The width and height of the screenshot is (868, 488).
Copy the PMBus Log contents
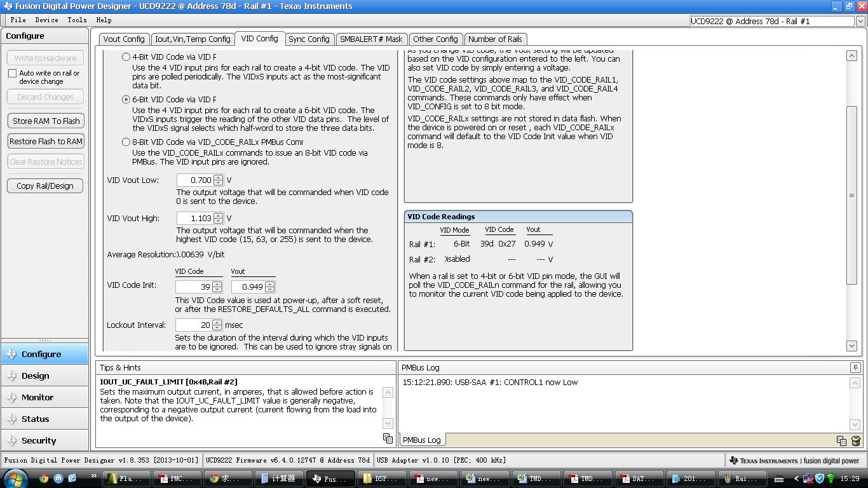click(x=841, y=440)
